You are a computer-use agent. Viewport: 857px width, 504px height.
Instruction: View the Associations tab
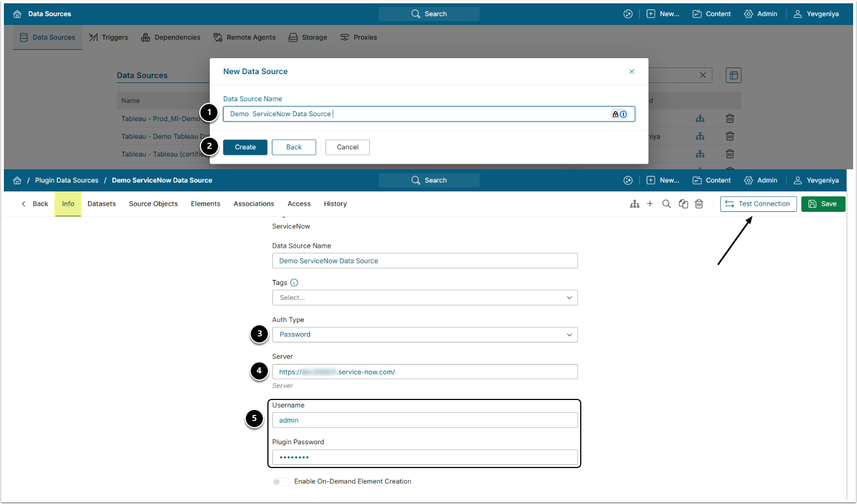[x=254, y=204]
